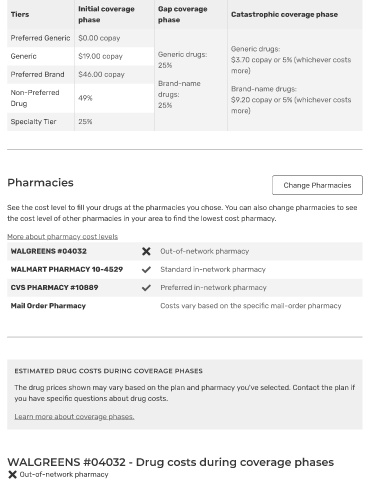The height and width of the screenshot is (480, 370).
Task: Click the Specialty Tier row
Action: (81, 122)
